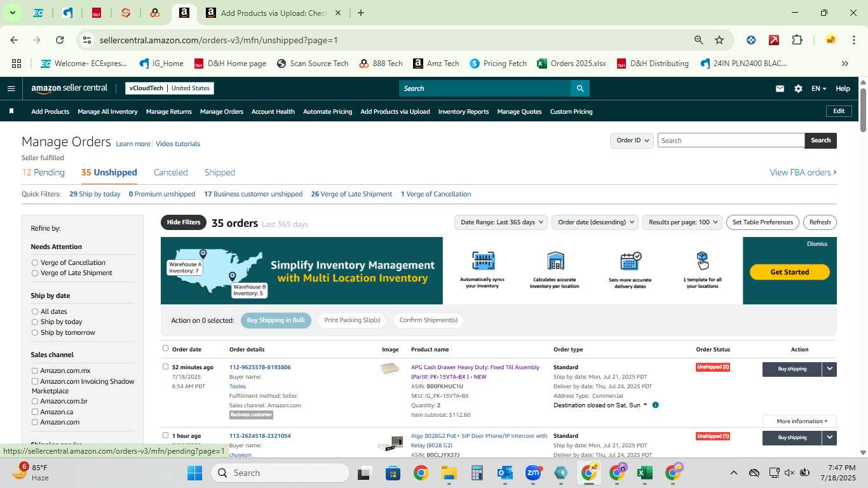Click the Windows Start button
The width and height of the screenshot is (868, 488).
[194, 473]
